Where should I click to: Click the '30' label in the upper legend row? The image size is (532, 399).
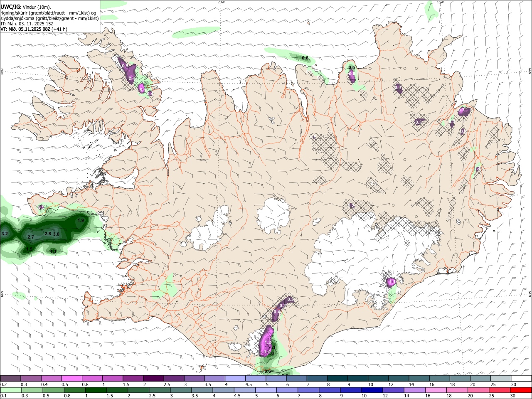[x=514, y=384]
